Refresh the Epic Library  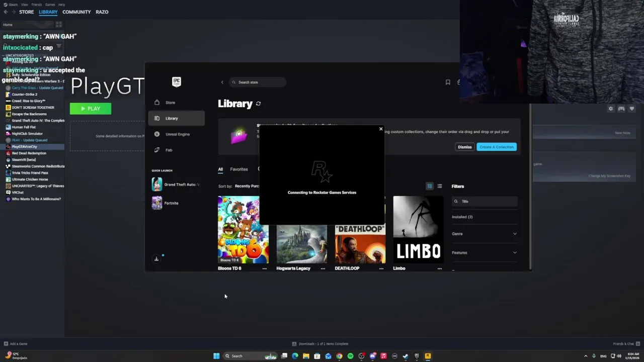258,104
